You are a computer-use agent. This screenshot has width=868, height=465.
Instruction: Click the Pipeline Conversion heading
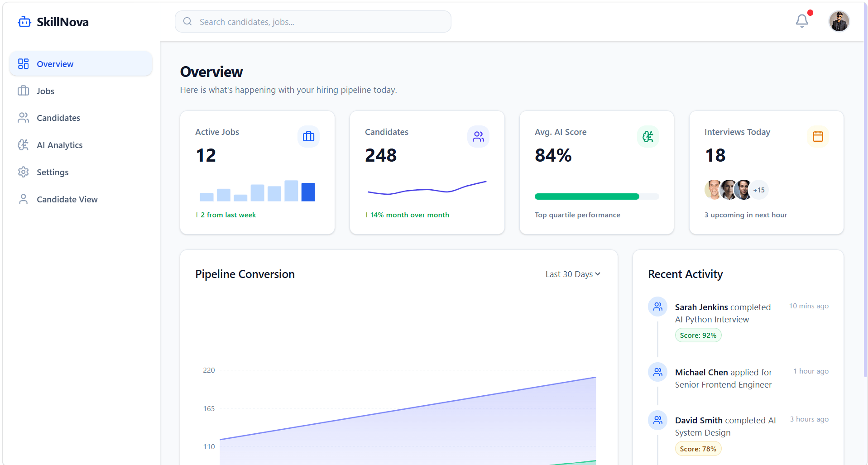coord(245,274)
